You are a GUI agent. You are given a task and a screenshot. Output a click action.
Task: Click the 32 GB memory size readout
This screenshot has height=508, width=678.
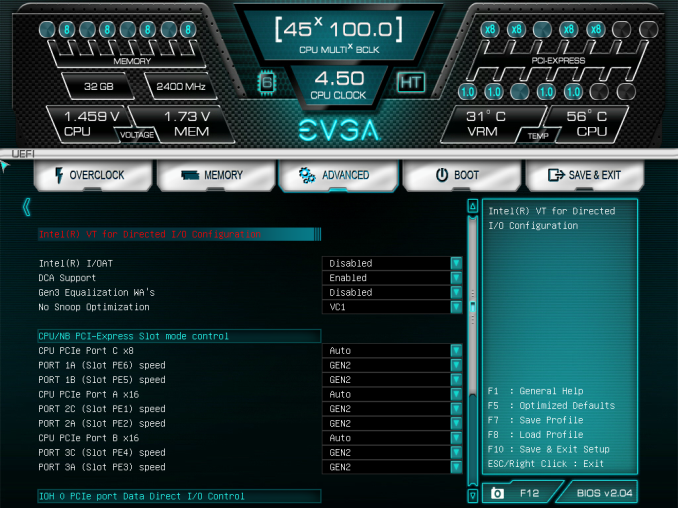pos(99,86)
